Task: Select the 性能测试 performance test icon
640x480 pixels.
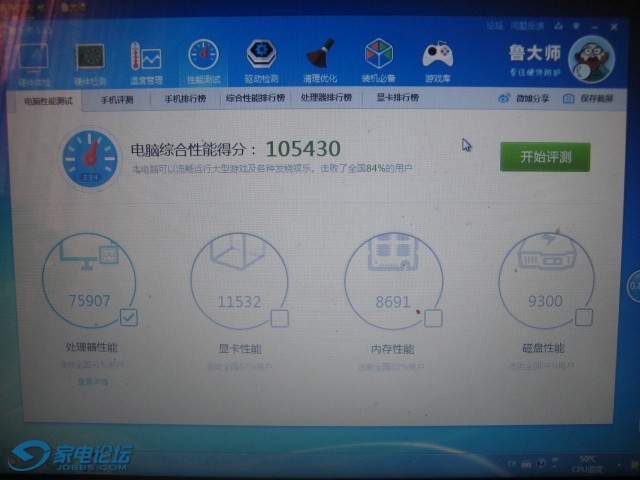Action: click(x=203, y=60)
